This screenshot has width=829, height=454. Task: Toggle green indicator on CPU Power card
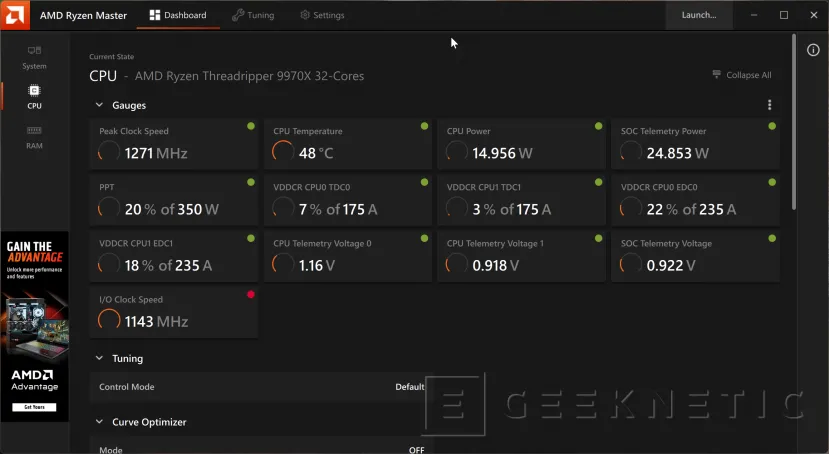[598, 126]
